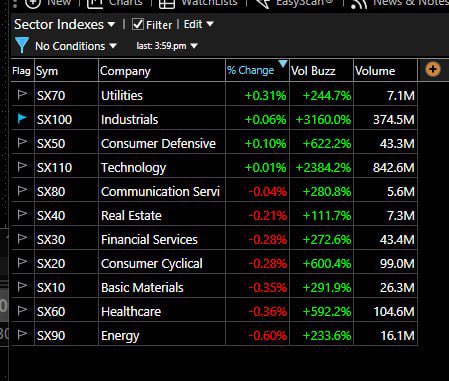Click the +622.2% Vol Buzz value
This screenshot has width=449, height=381.
click(327, 144)
